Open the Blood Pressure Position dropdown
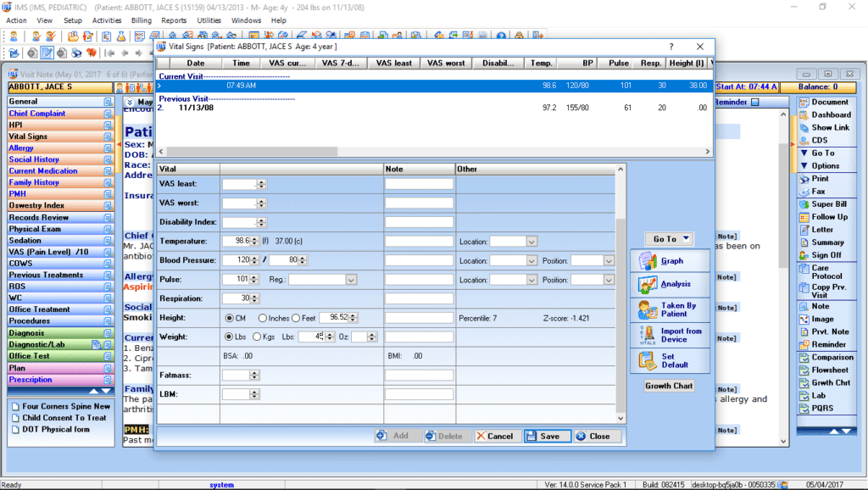 pyautogui.click(x=609, y=261)
